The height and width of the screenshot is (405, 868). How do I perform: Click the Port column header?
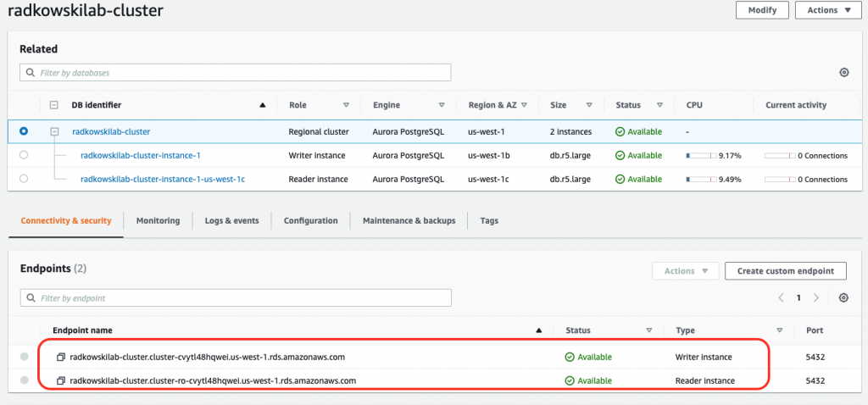pos(815,330)
